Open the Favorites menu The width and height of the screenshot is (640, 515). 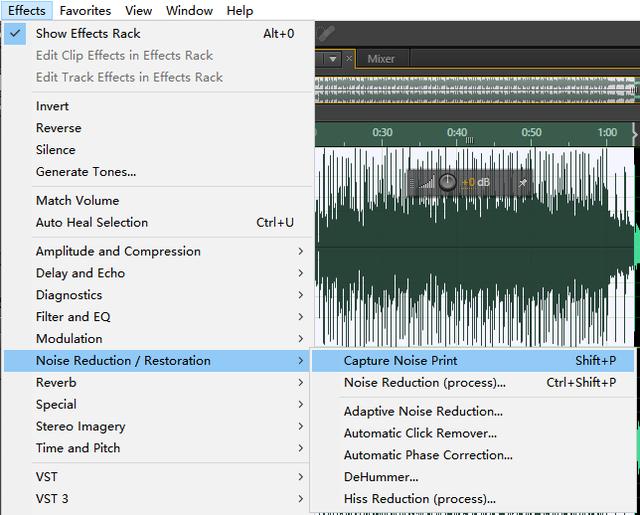[x=85, y=11]
